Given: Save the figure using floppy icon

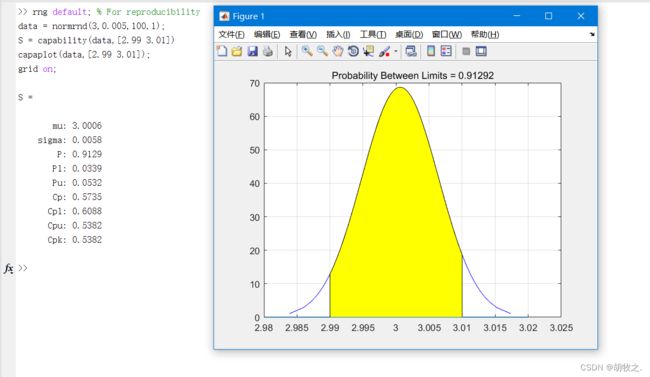Looking at the screenshot, I should (252, 51).
